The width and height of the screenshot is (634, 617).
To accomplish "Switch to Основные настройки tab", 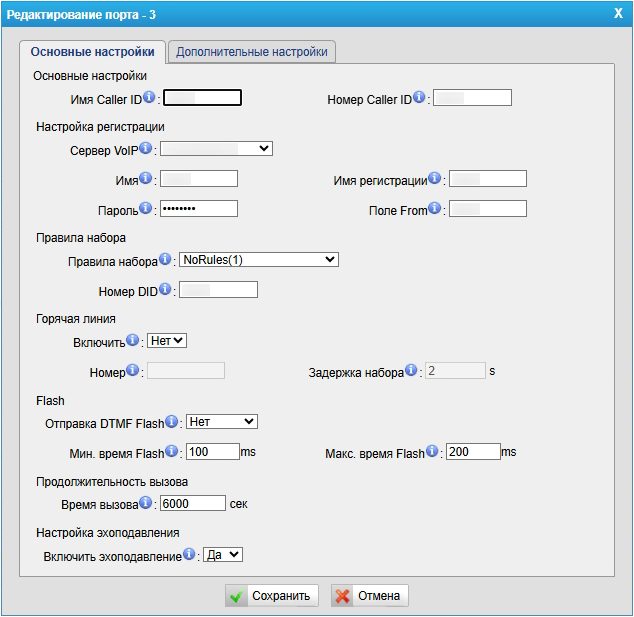I will [93, 52].
